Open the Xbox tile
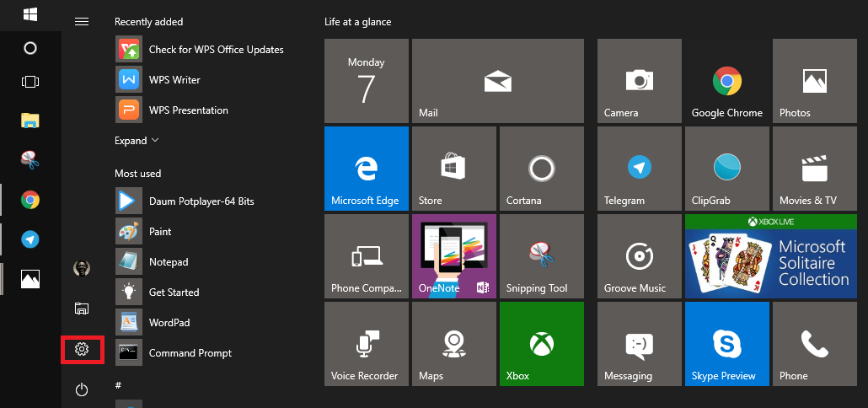Screen dimensions: 868x408 click(x=541, y=344)
